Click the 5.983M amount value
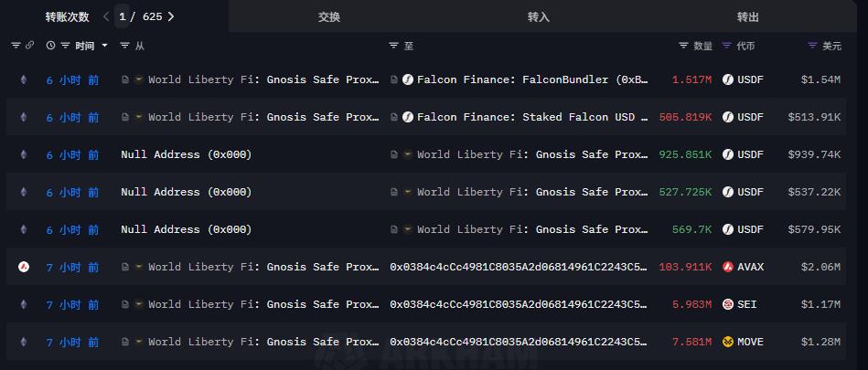Viewport: 868px width, 370px height. pyautogui.click(x=692, y=305)
